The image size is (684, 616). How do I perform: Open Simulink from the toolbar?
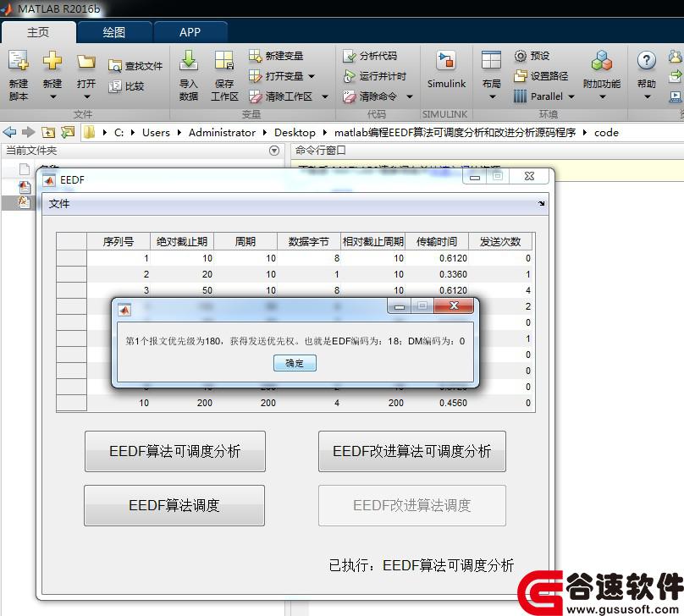(446, 69)
